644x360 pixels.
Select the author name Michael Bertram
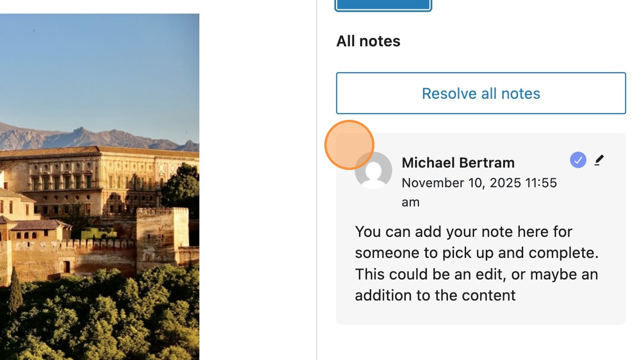click(458, 162)
